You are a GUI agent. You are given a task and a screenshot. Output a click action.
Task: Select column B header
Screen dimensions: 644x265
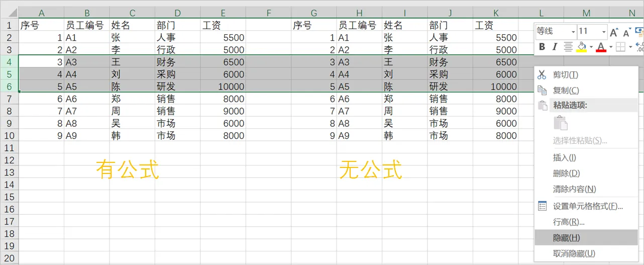(87, 13)
